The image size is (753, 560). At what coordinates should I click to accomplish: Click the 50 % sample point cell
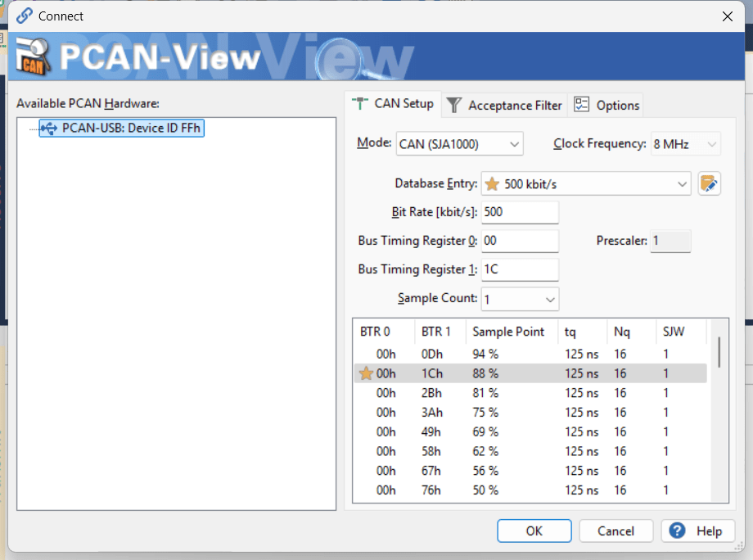(x=485, y=490)
